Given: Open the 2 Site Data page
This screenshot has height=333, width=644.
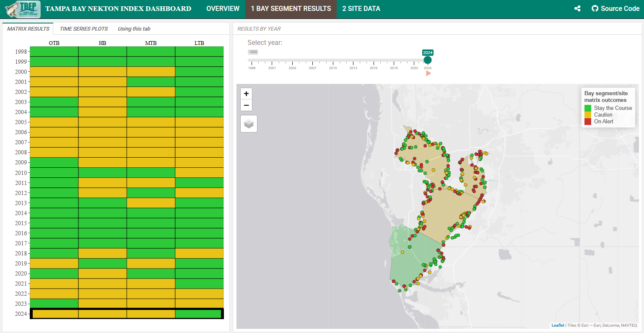Looking at the screenshot, I should click(361, 8).
